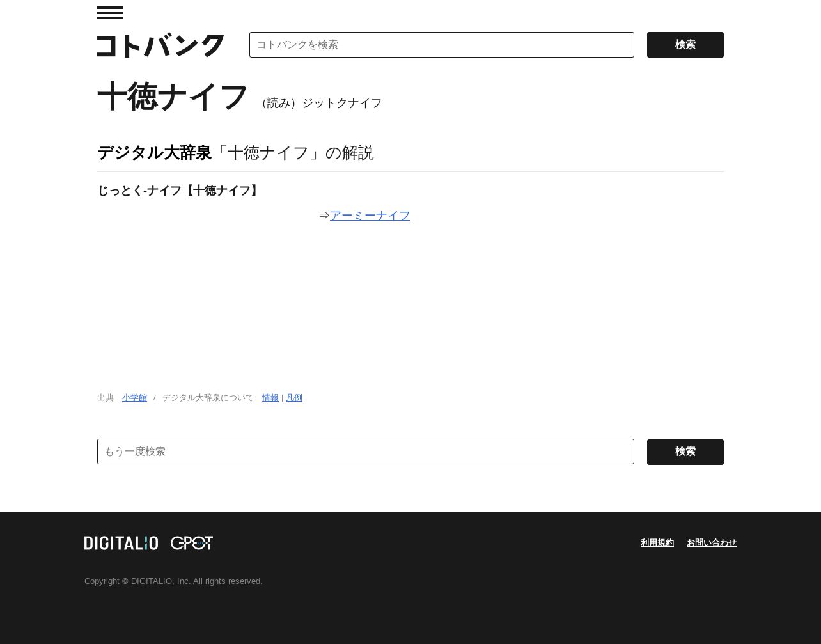Open the 凡例 link
Screen dimensions: 821x644
[294, 398]
